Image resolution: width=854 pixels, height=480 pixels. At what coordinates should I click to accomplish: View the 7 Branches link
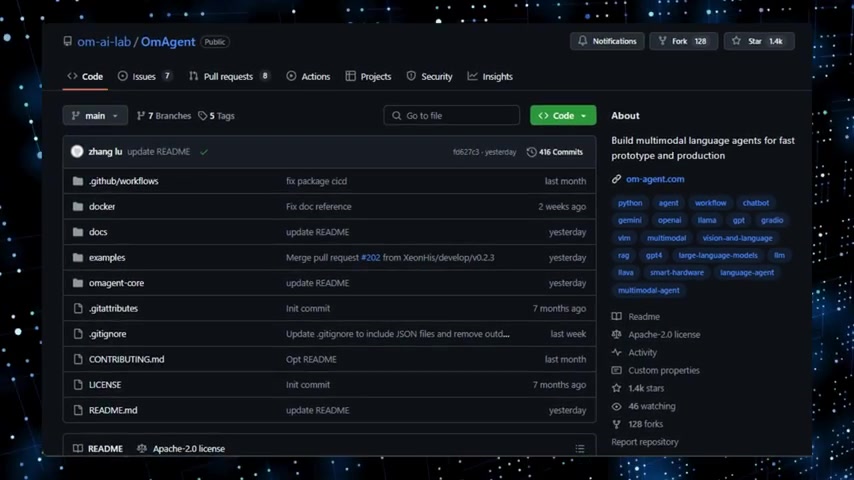[x=164, y=116]
